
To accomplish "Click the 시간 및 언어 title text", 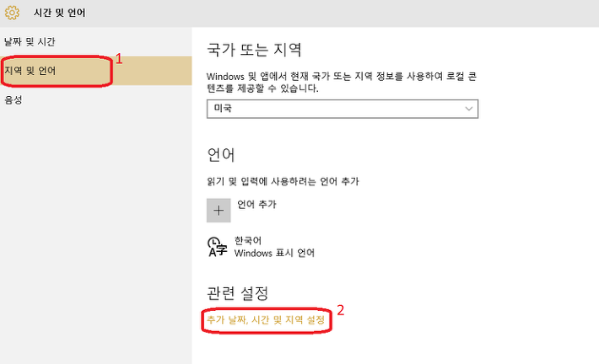I will tap(60, 13).
